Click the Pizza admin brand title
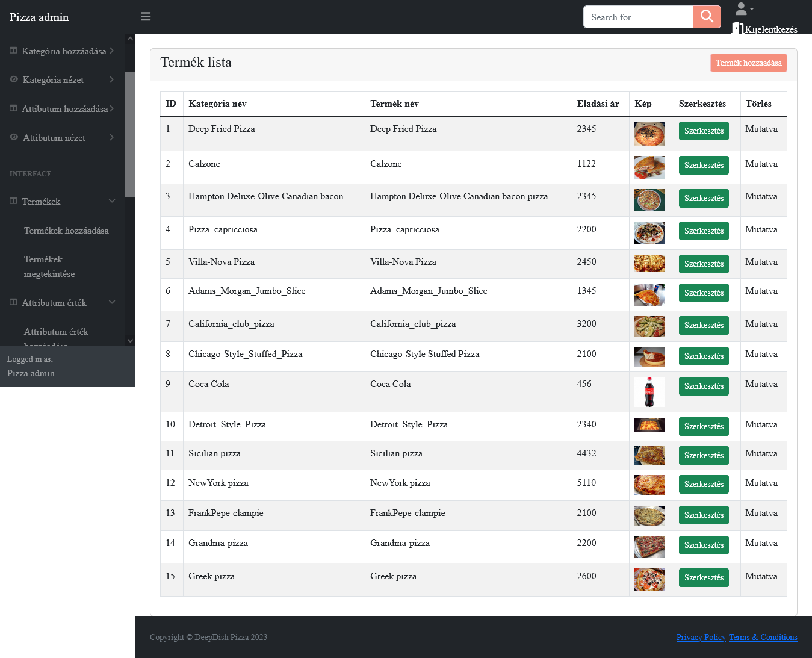This screenshot has width=812, height=658. point(39,17)
